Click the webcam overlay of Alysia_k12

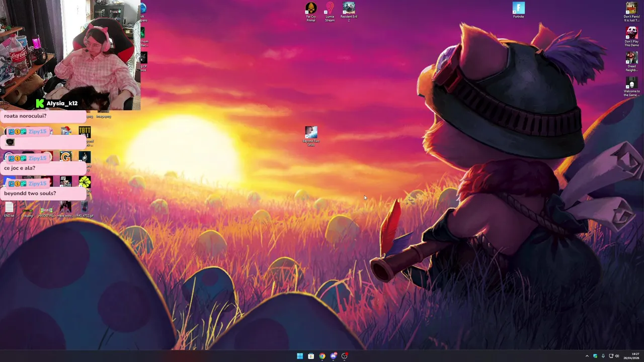click(70, 55)
